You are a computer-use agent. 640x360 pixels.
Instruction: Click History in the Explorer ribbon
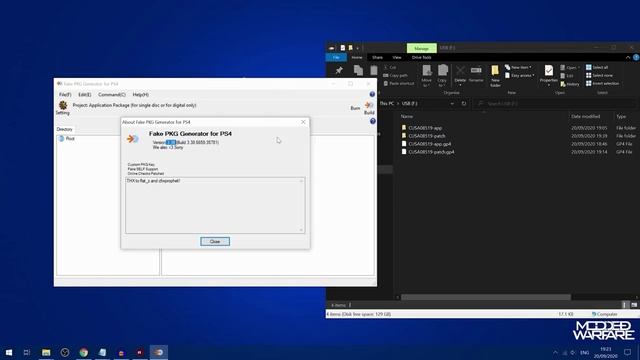[570, 84]
